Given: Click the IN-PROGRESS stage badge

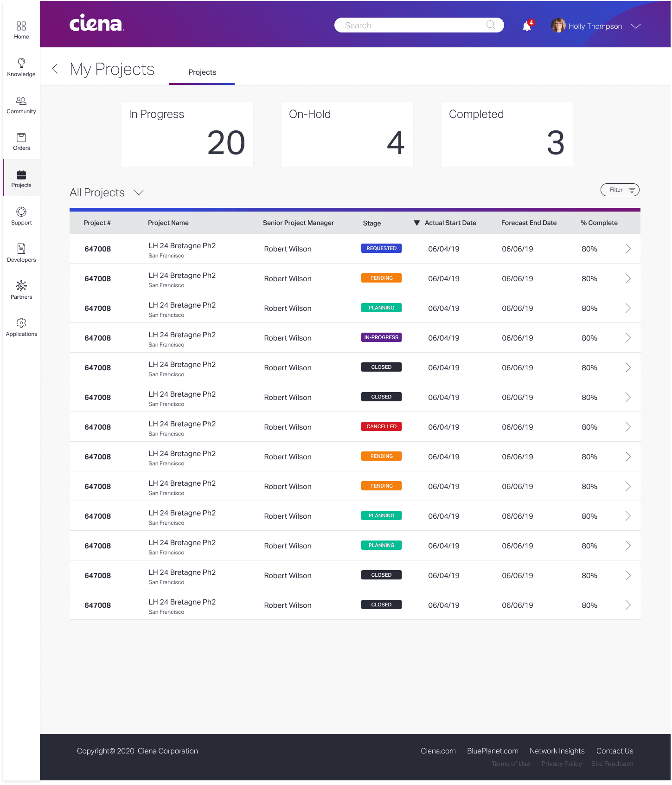Looking at the screenshot, I should point(381,337).
